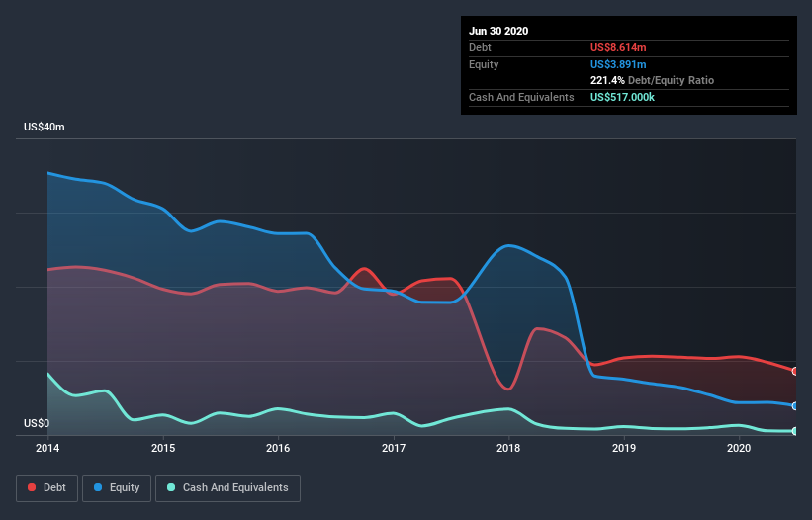
Task: Click the blue Equity endpoint marker
Action: 795,406
